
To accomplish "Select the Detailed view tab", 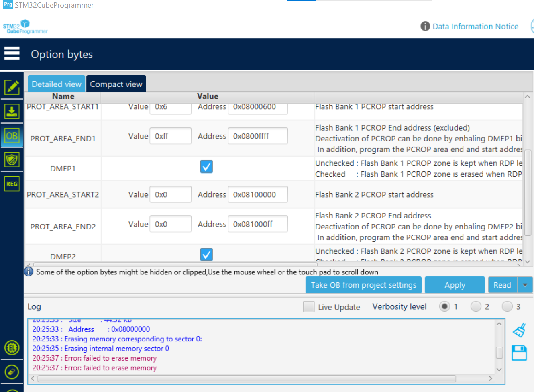I will click(56, 84).
